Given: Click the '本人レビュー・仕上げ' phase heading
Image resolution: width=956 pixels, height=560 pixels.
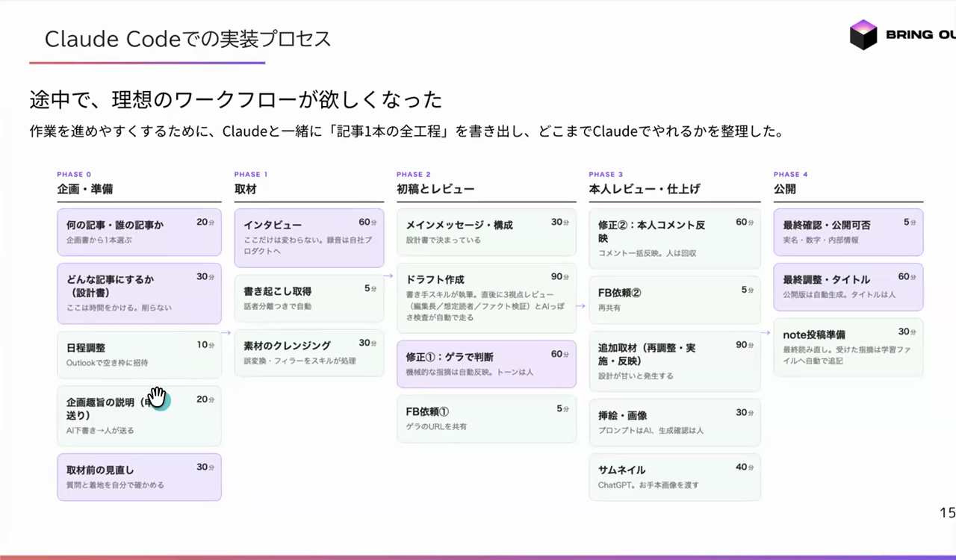Looking at the screenshot, I should 645,189.
